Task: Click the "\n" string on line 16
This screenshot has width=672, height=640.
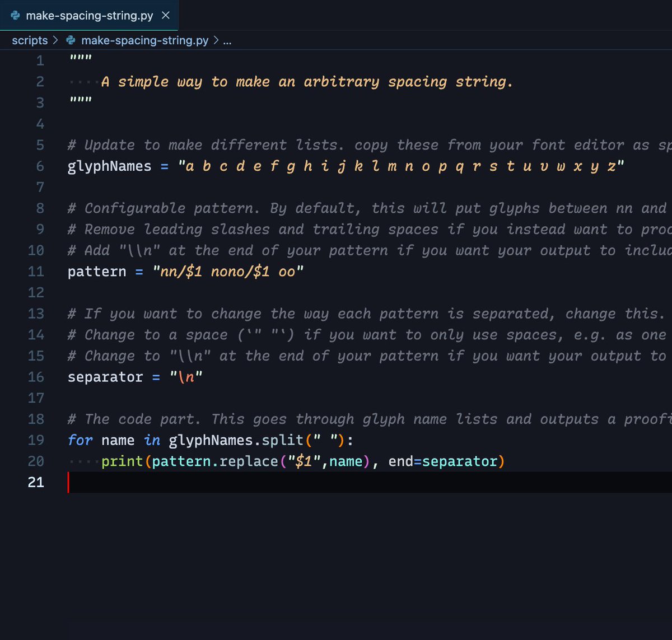Action: (186, 377)
